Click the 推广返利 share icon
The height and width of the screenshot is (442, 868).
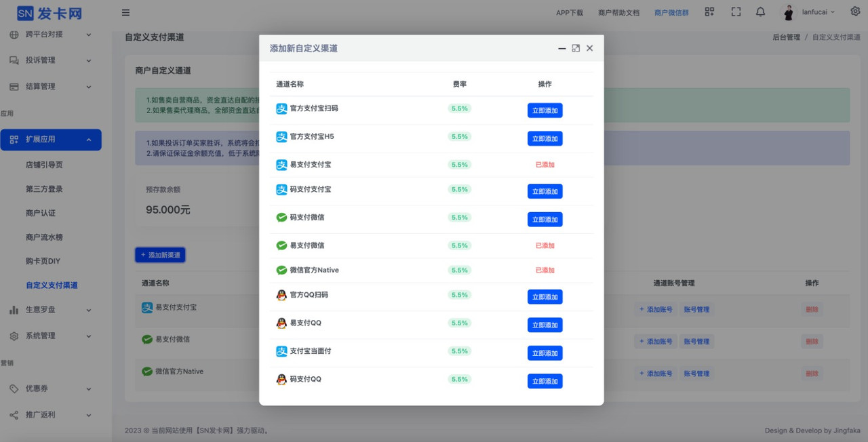tap(14, 415)
